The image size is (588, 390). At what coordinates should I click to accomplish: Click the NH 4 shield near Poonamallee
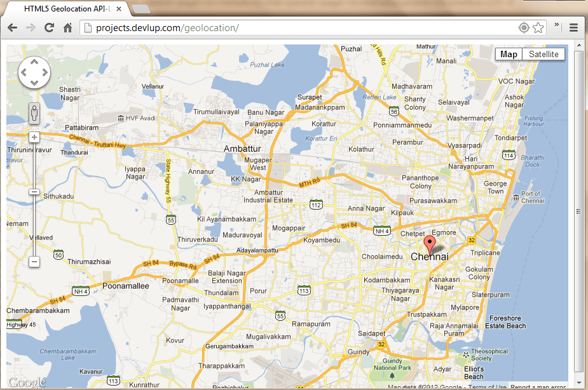(81, 291)
